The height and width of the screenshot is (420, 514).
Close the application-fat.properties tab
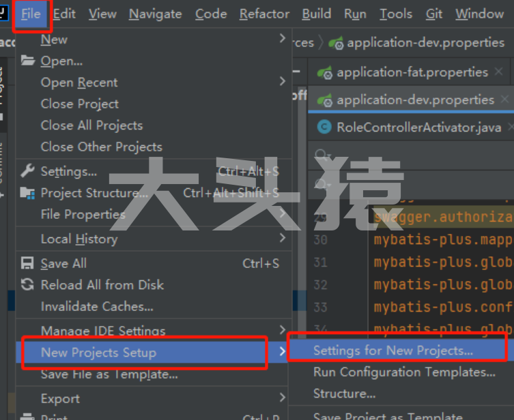498,72
